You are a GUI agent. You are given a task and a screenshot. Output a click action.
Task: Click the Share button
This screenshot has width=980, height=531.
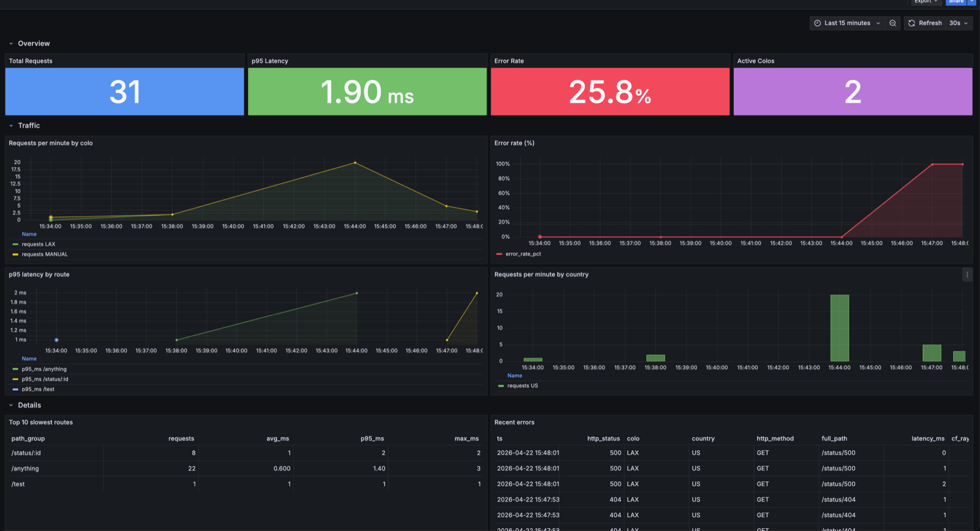[956, 2]
